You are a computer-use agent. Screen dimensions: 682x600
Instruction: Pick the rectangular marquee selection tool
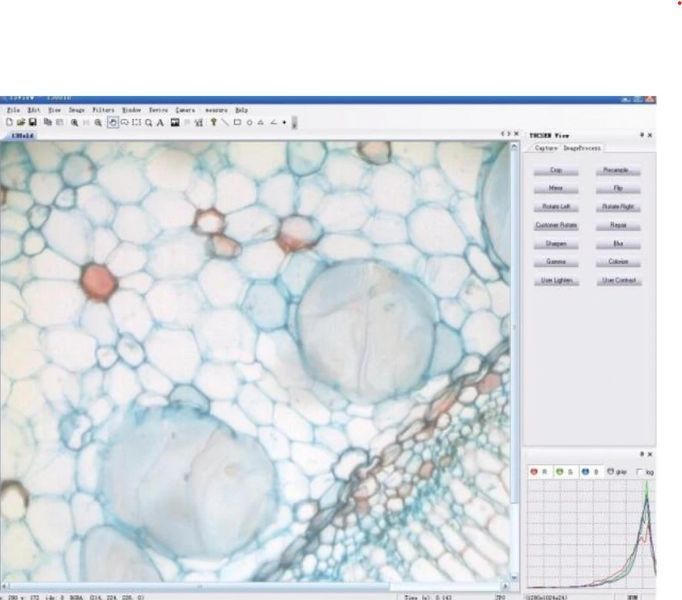click(x=137, y=123)
